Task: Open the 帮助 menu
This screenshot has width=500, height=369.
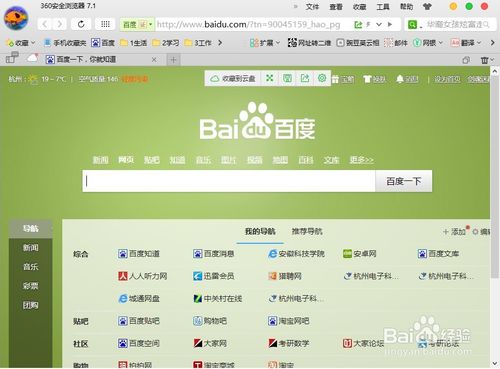Action: [406, 7]
